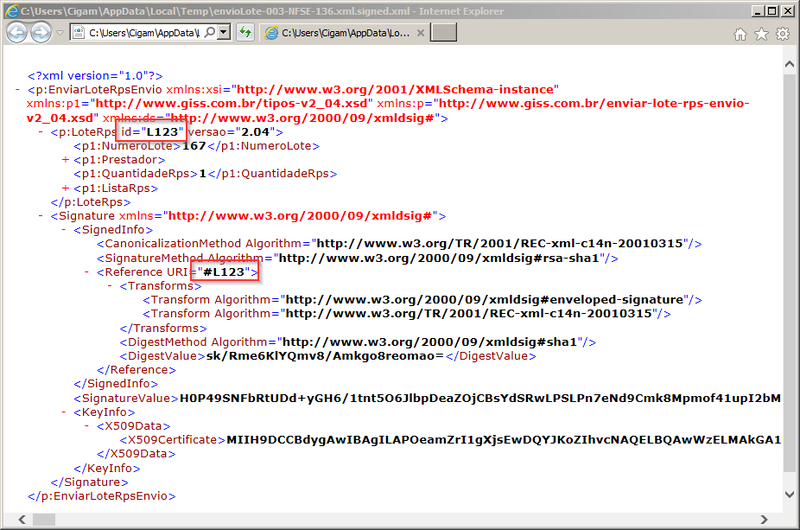Expand the p1:ListaRps node
800x530 pixels.
pyautogui.click(x=65, y=188)
